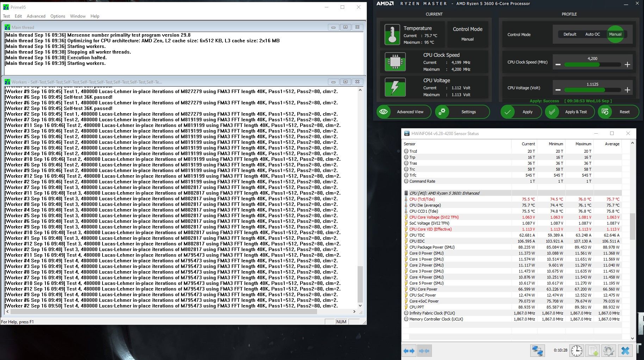
Task: Click the HWiNFO64 title bar icon
Action: [x=407, y=134]
